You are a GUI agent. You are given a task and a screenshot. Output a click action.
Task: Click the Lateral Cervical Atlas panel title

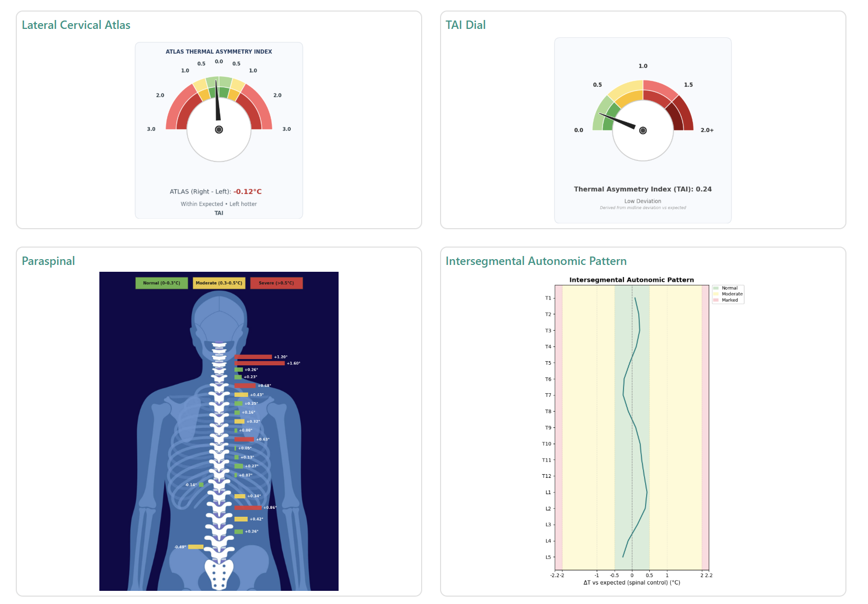click(76, 25)
